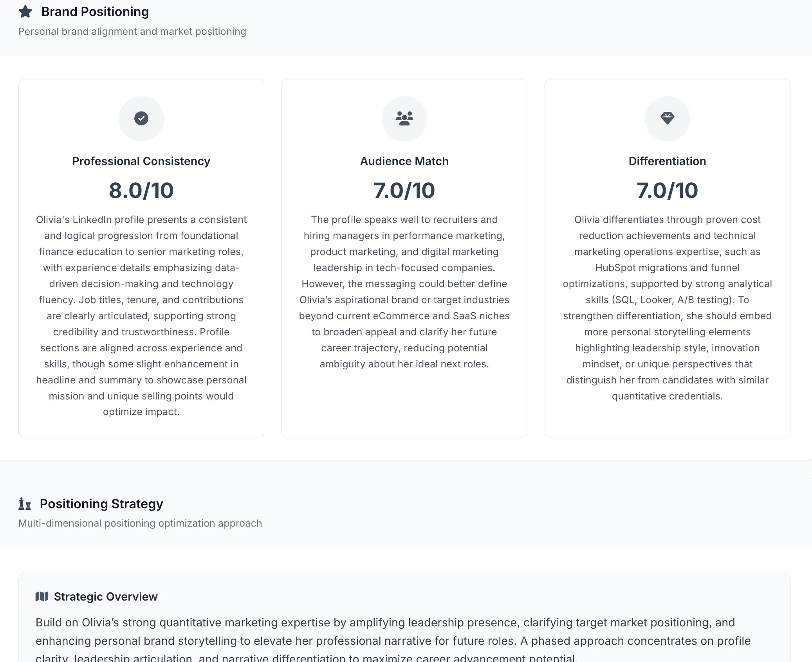This screenshot has width=812, height=662.
Task: Click the HubSpot migrations differentiation paragraph
Action: tap(668, 308)
